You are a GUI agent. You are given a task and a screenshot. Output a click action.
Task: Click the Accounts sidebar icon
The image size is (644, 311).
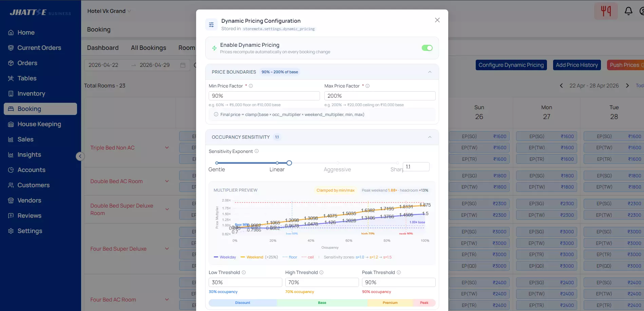pyautogui.click(x=11, y=170)
